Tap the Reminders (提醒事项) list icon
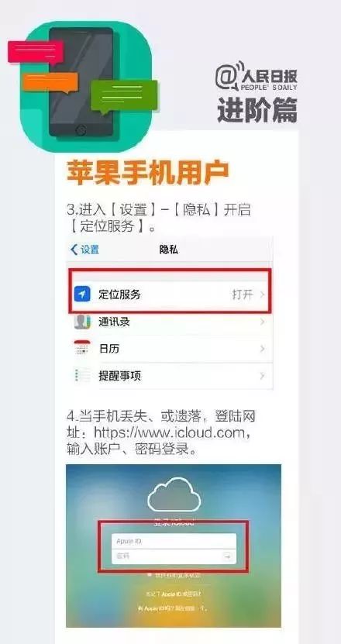This screenshot has width=341, height=644. pos(82,375)
